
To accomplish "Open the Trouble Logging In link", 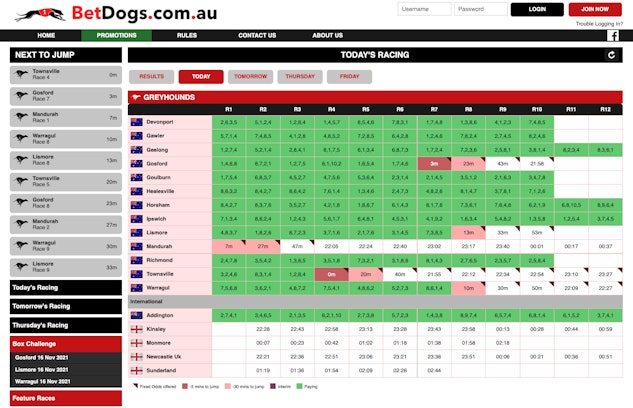I will point(599,24).
